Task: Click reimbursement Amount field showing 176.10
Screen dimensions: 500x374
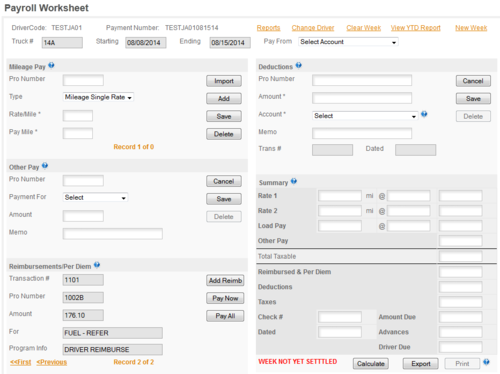Action: [83, 315]
